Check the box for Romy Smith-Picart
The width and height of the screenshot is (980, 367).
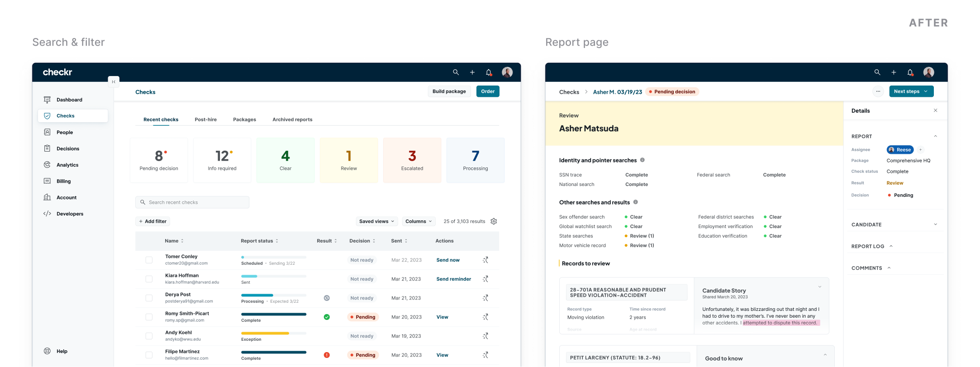point(149,317)
